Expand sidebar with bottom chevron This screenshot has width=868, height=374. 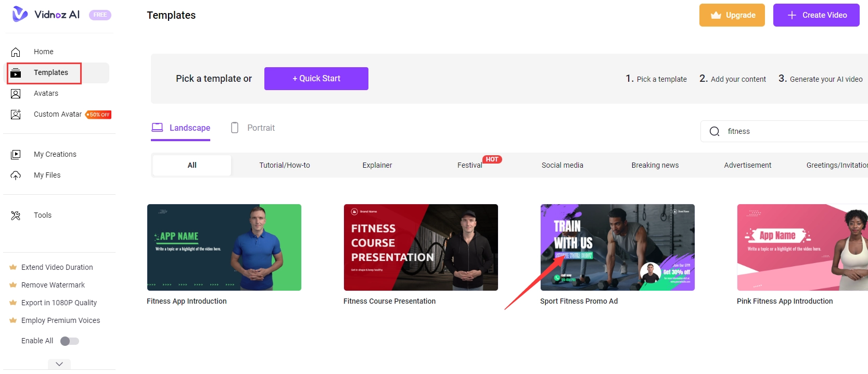(x=59, y=364)
